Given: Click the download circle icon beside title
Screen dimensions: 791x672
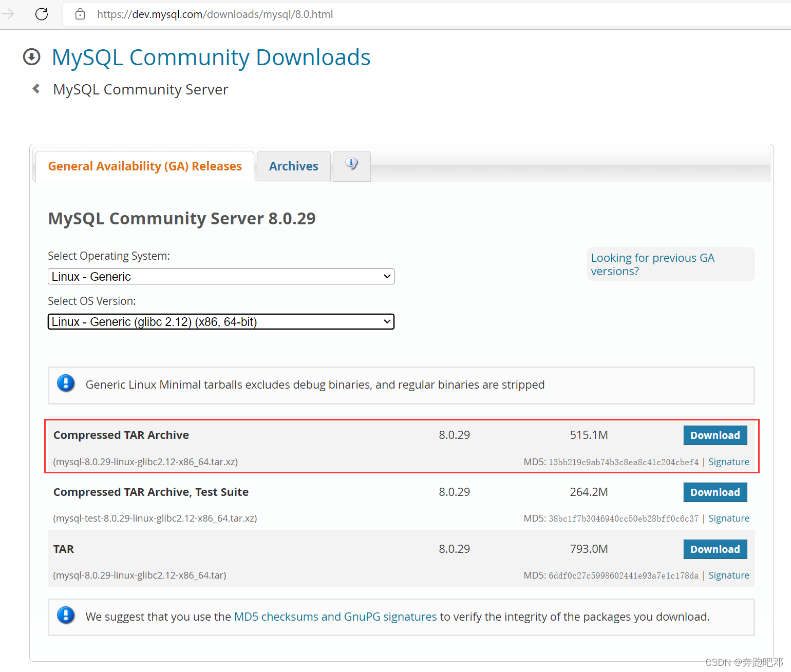Looking at the screenshot, I should tap(32, 57).
